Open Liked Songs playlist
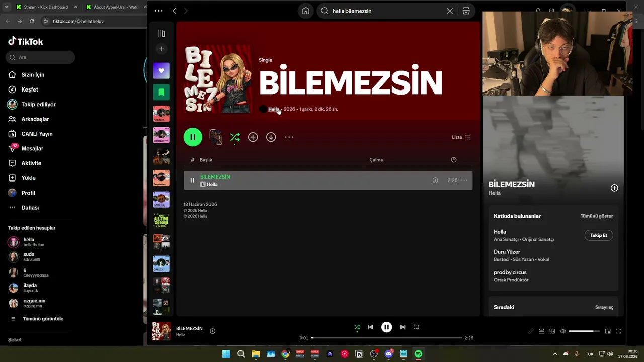 point(161,71)
